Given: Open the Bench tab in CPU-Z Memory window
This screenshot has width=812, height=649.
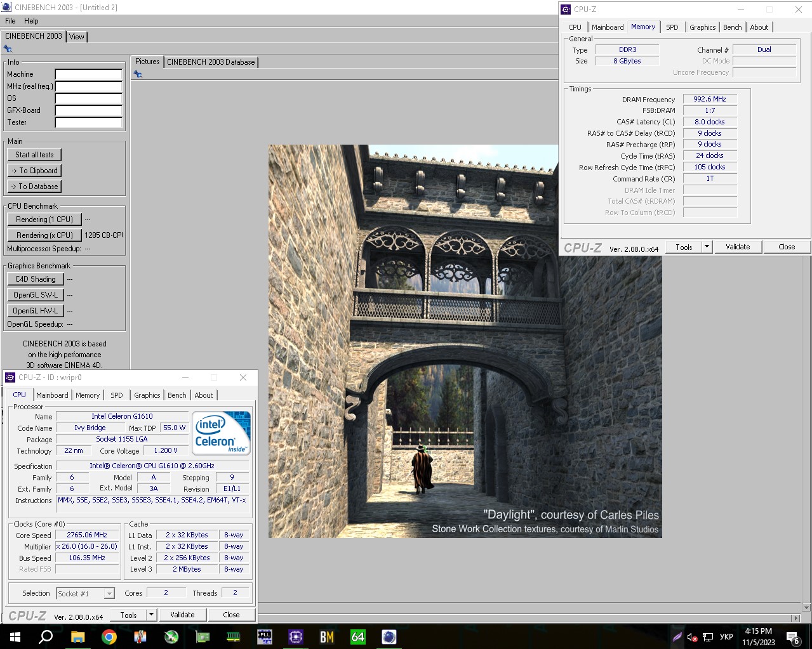Looking at the screenshot, I should (732, 27).
